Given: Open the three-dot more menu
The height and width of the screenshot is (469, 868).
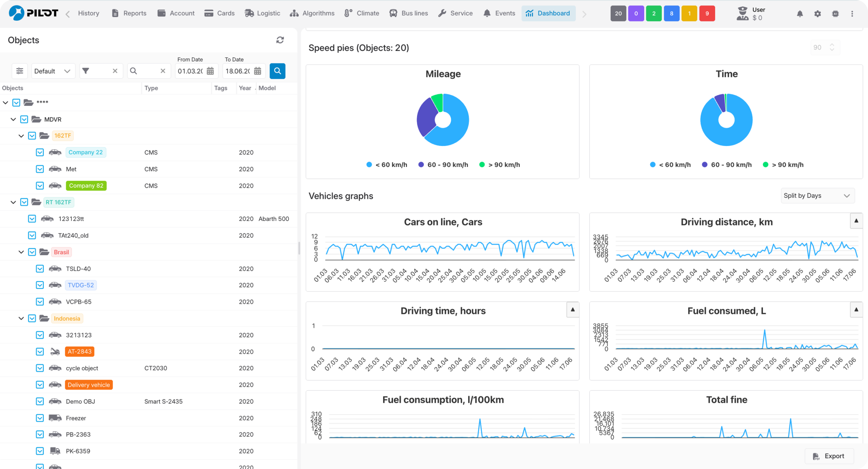Looking at the screenshot, I should [852, 14].
